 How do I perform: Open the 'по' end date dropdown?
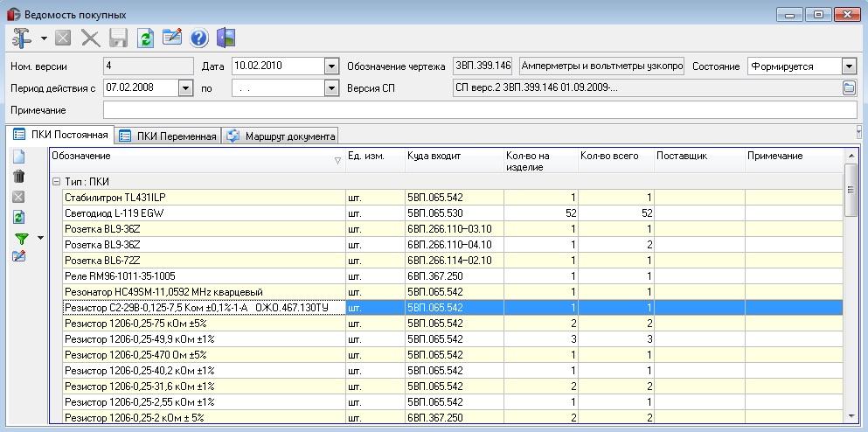click(x=331, y=88)
